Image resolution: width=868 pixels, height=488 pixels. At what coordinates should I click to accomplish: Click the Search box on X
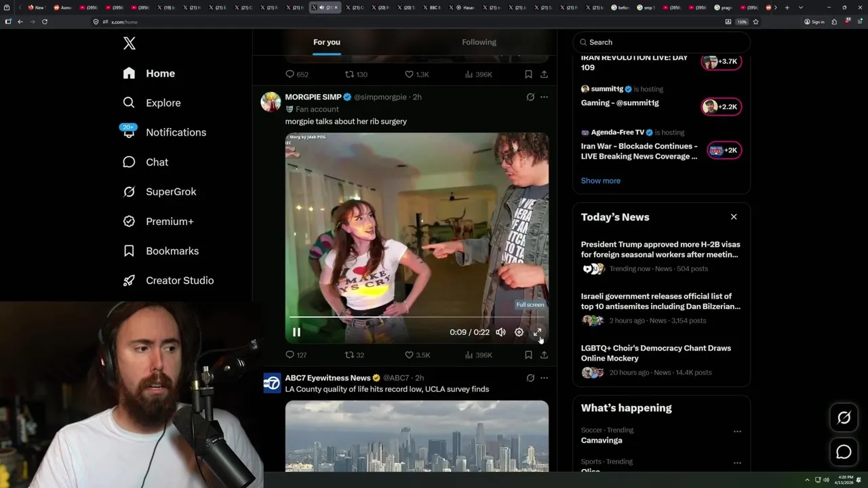point(661,42)
